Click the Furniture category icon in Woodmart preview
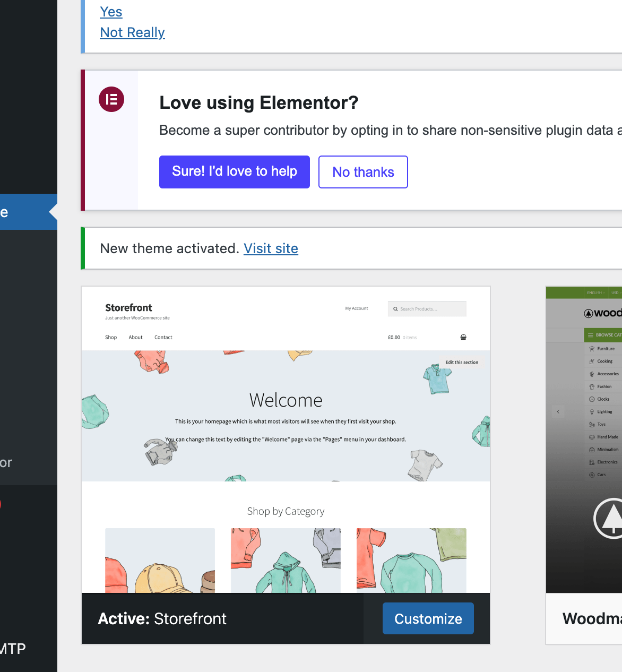The image size is (622, 672). [592, 349]
